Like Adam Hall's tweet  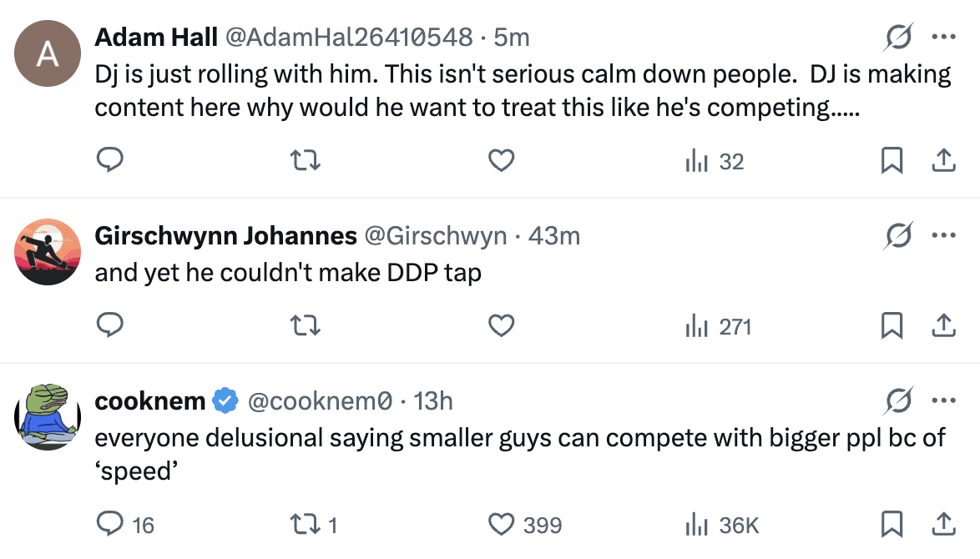[501, 160]
